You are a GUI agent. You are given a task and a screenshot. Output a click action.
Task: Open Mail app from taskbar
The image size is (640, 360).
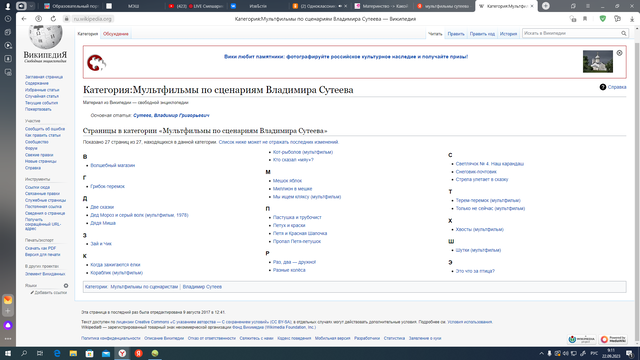(106, 353)
